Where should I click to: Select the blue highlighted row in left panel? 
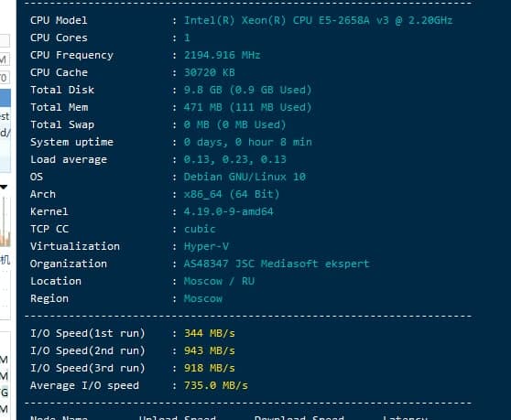[5, 98]
